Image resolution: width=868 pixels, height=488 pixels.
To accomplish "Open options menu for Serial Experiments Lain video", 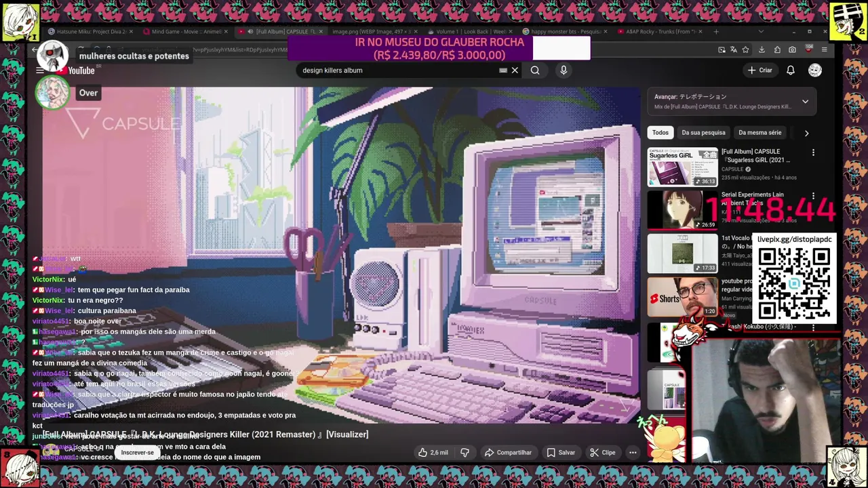I will coord(813,196).
